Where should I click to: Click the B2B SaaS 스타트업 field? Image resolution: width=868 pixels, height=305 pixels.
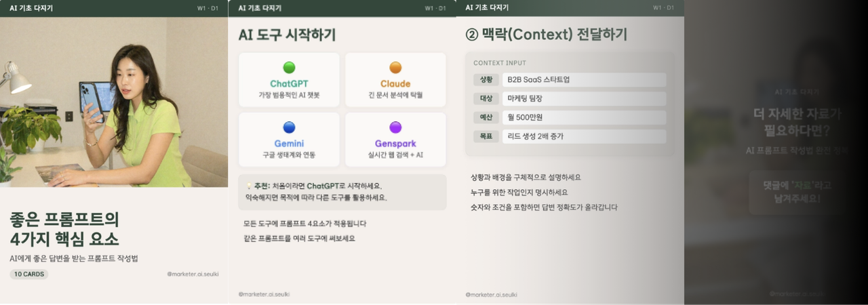pyautogui.click(x=585, y=80)
